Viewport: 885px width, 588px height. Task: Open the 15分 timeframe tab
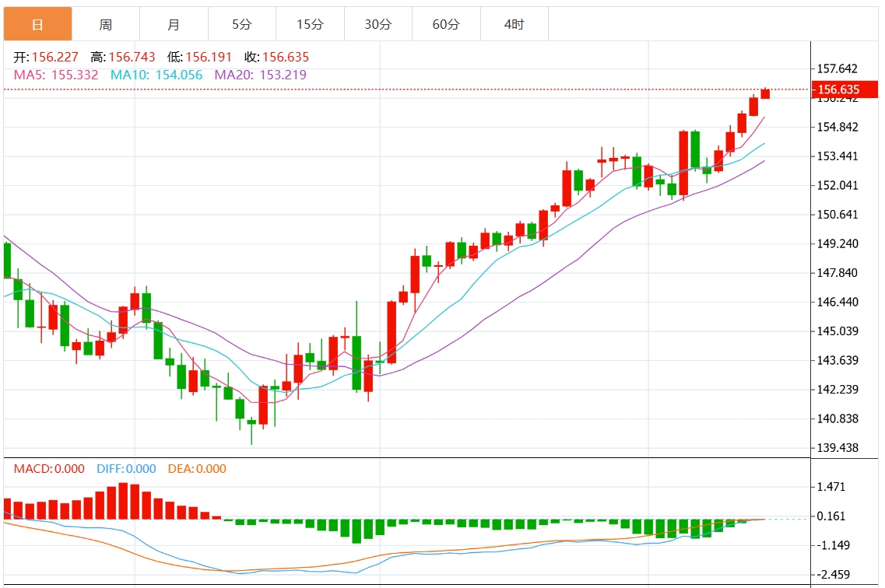click(x=310, y=24)
